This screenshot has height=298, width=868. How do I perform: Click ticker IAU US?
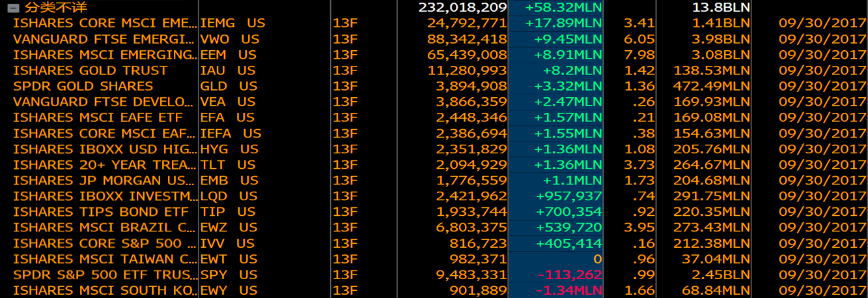pos(228,70)
